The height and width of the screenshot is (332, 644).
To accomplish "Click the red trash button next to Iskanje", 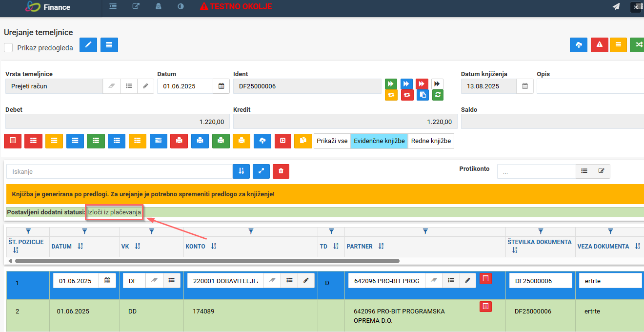I will point(281,171).
